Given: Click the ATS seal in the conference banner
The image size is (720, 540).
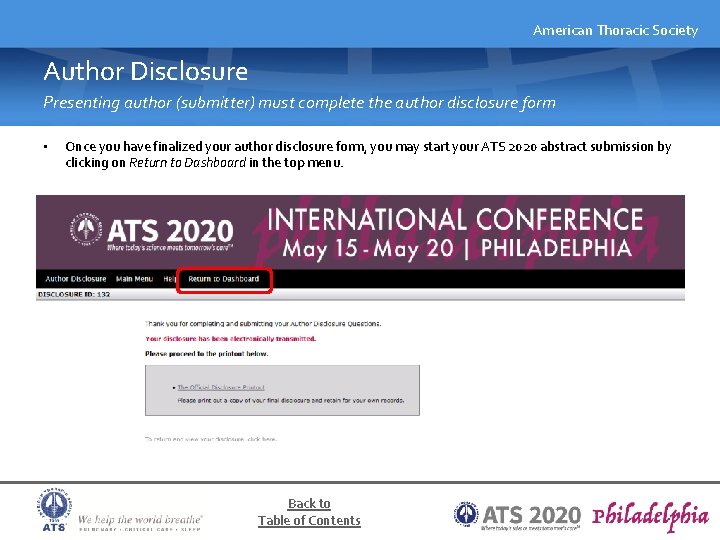Looking at the screenshot, I should [86, 228].
